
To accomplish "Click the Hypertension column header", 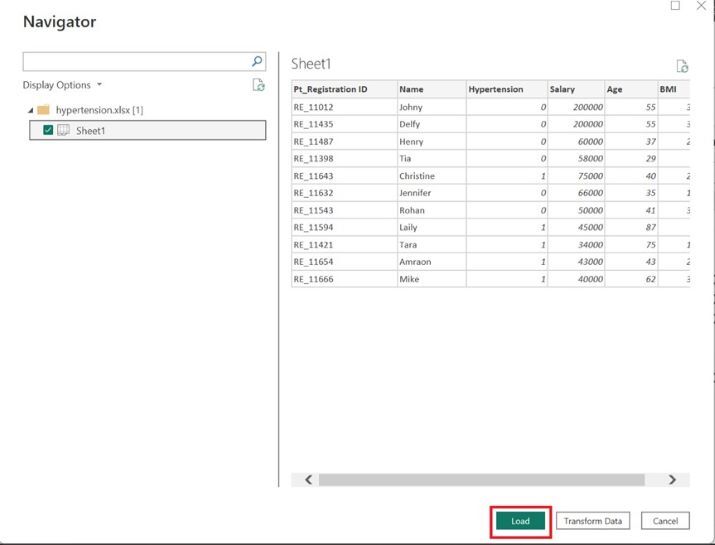I will pos(507,89).
